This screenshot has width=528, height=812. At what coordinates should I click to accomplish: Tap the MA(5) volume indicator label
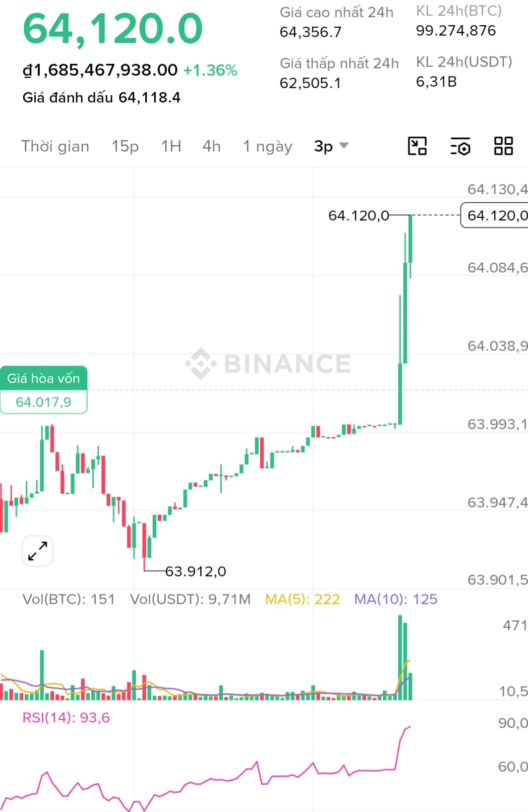302,599
